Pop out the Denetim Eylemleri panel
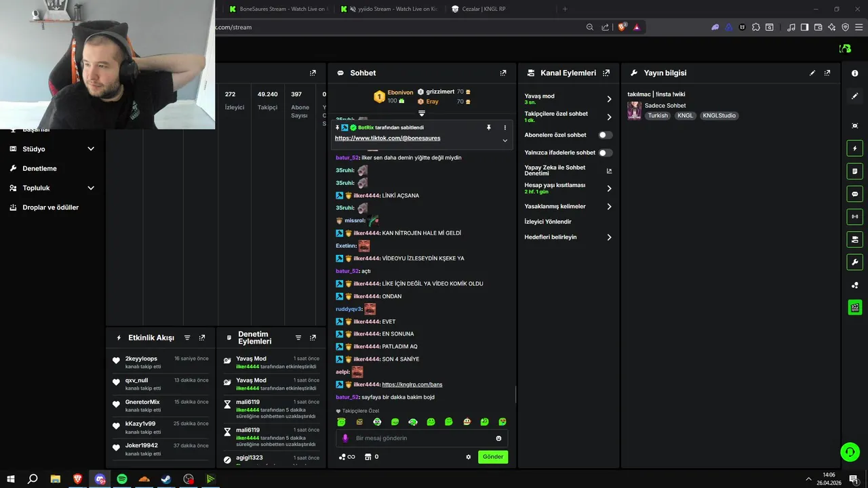This screenshot has height=488, width=868. pos(313,338)
